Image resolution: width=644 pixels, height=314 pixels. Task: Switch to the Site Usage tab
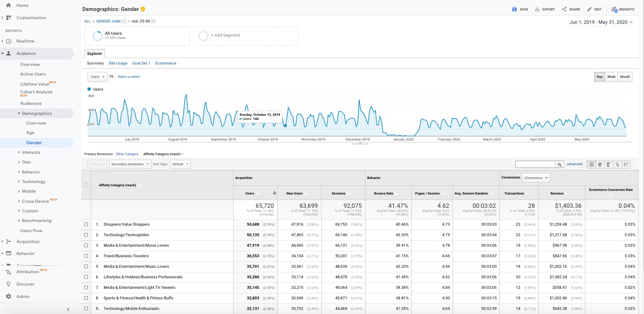coord(118,63)
